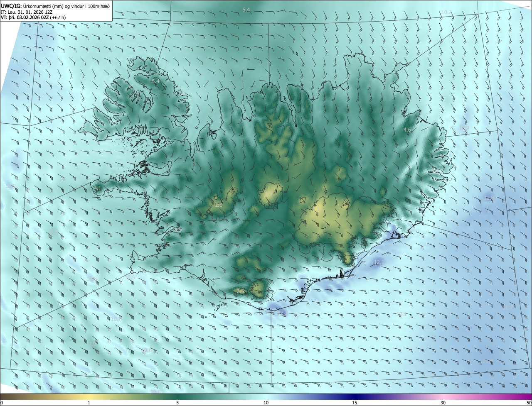
Task: Select the valid time line 'VT: þri. 03.02.2026 02Z (+62 h)'
Action: 33,17
